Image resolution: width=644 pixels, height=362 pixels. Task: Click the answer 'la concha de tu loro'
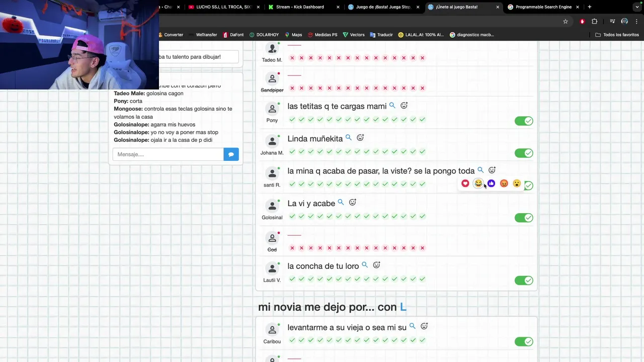tap(323, 266)
